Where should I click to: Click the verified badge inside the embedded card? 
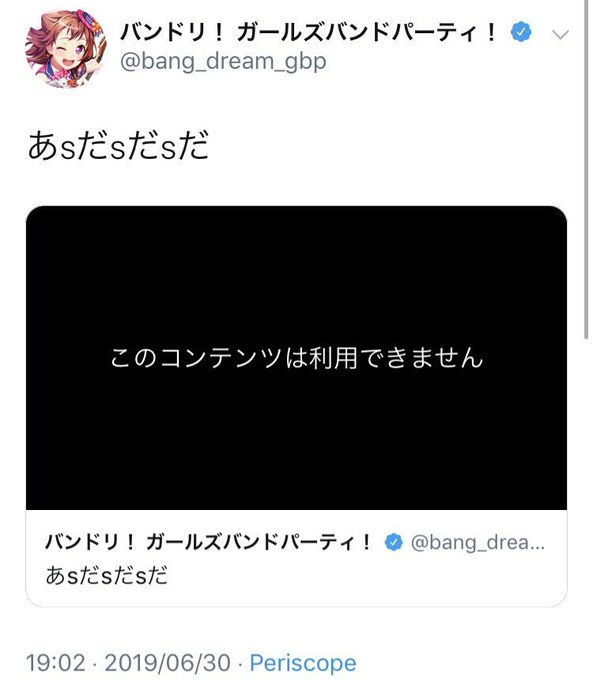[394, 542]
